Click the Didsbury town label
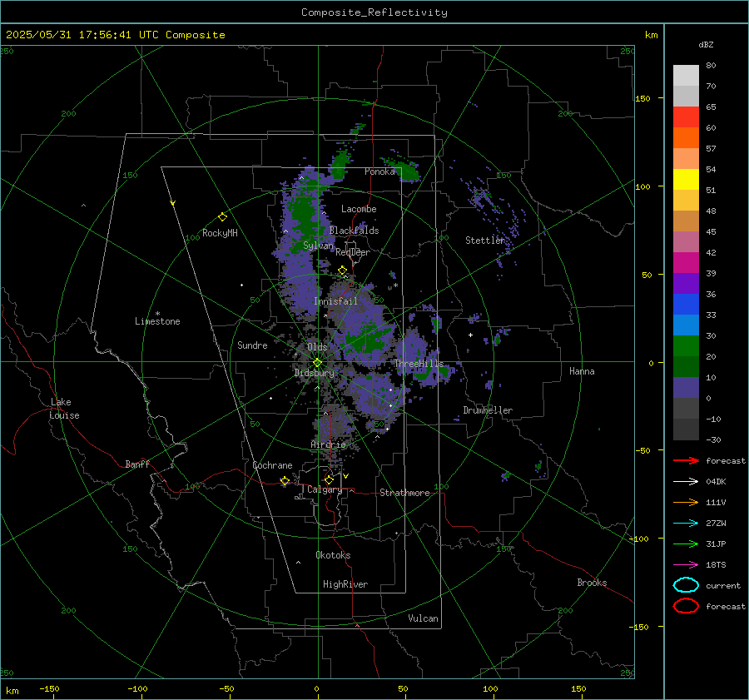This screenshot has width=749, height=700. [x=314, y=373]
